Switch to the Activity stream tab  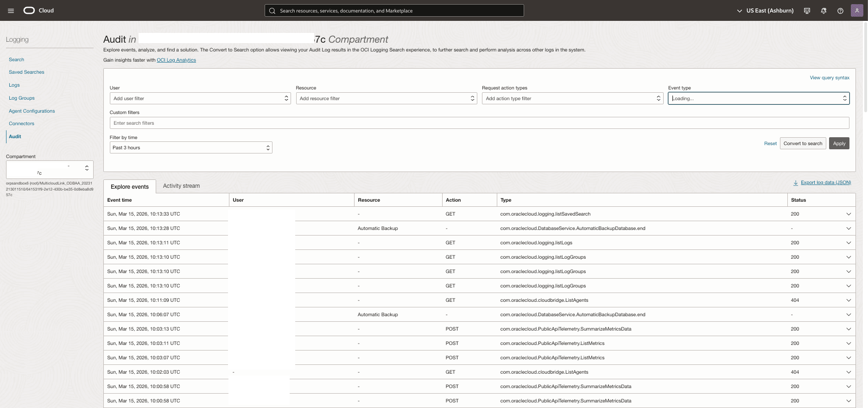tap(181, 186)
